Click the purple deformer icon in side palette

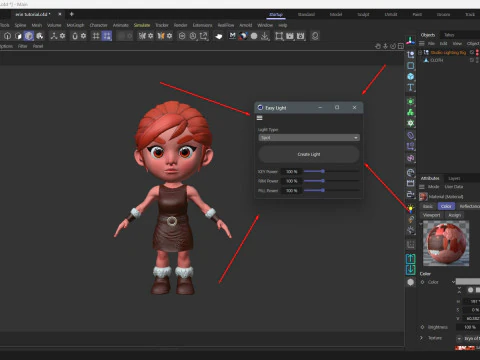(411, 135)
